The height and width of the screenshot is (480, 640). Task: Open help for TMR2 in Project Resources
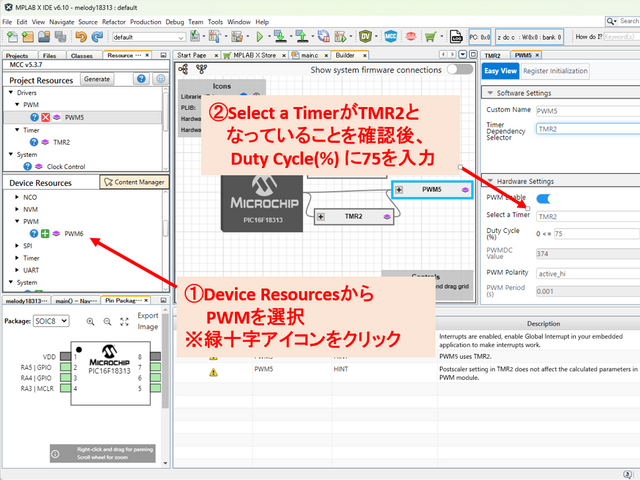click(33, 143)
